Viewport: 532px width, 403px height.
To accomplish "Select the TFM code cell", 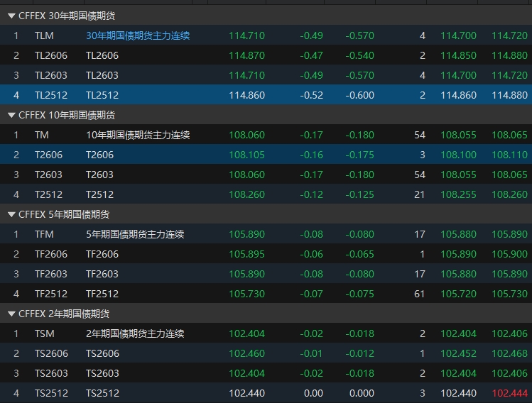I will [x=44, y=234].
